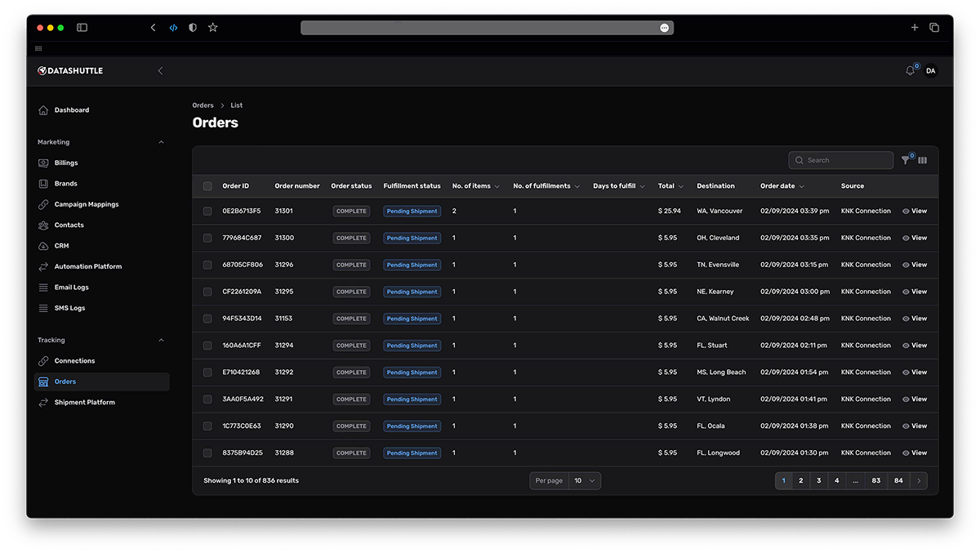Viewport: 980px width, 553px height.
Task: Click the browser new tab plus icon
Action: coord(915,28)
